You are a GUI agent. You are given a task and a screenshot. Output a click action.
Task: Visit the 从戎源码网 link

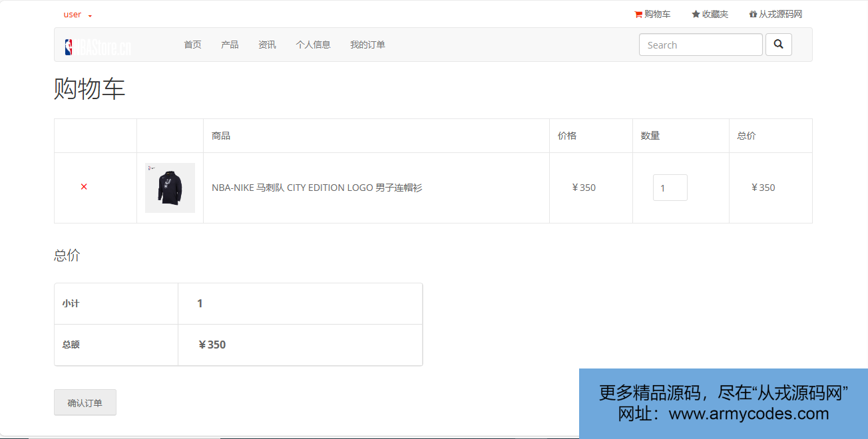tap(775, 14)
